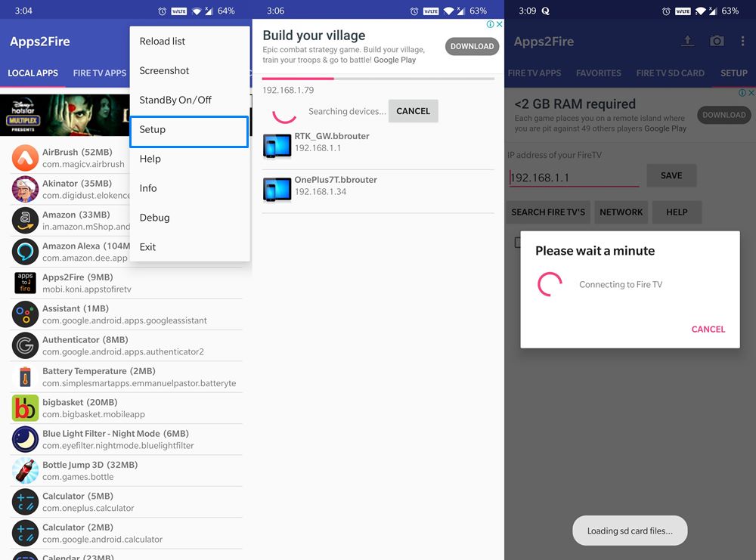Tap package name mobi.koni.appstofiretv
The width and height of the screenshot is (756, 560).
coord(87,289)
